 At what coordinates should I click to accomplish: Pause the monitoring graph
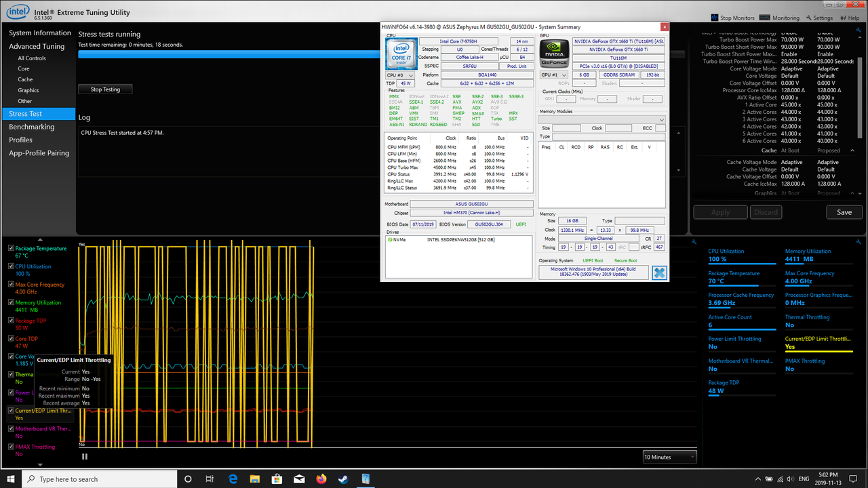[85, 456]
